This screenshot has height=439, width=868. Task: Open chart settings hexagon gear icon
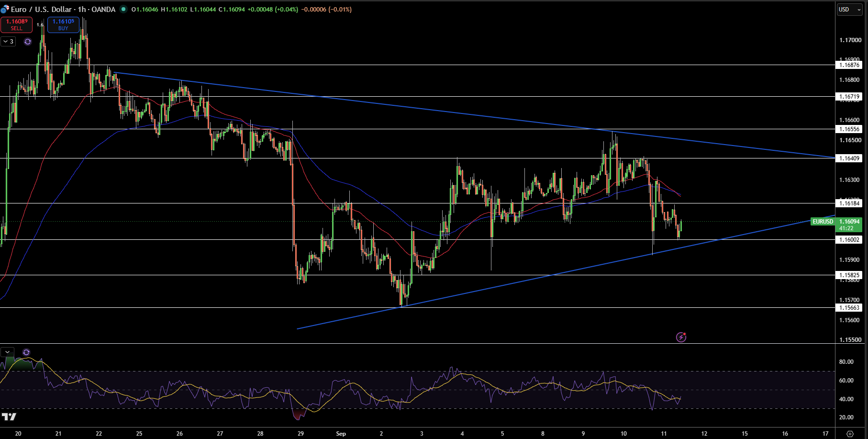[850, 434]
